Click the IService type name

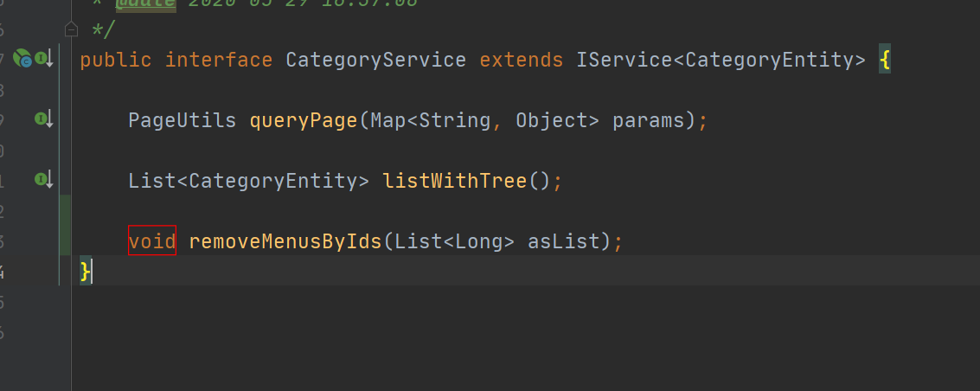click(625, 60)
